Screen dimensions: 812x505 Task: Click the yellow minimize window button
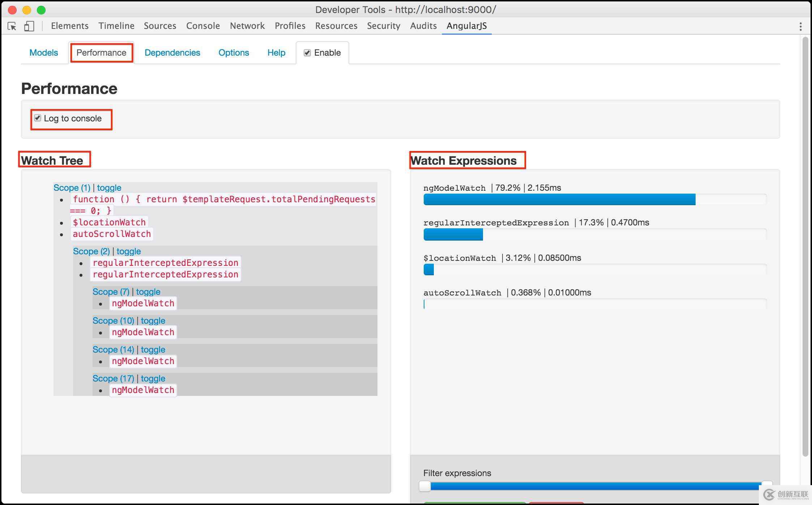tap(27, 10)
